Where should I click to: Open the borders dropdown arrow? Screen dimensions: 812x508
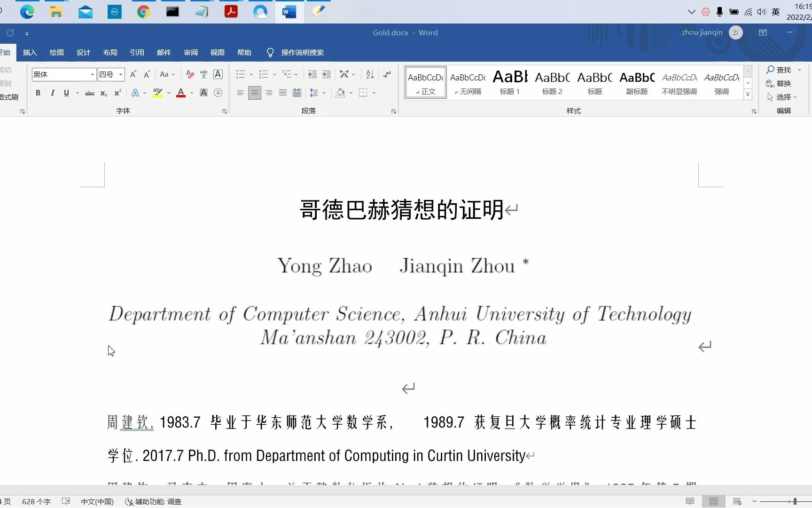[x=374, y=93]
